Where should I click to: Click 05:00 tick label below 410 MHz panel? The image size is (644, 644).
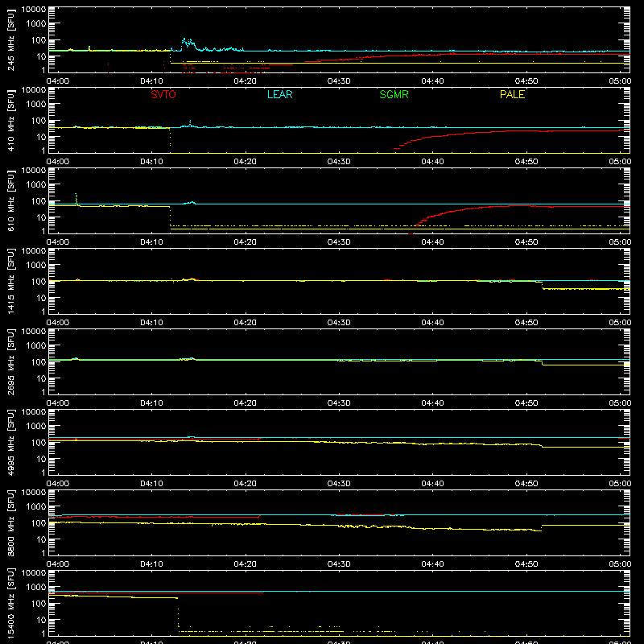[x=620, y=162]
